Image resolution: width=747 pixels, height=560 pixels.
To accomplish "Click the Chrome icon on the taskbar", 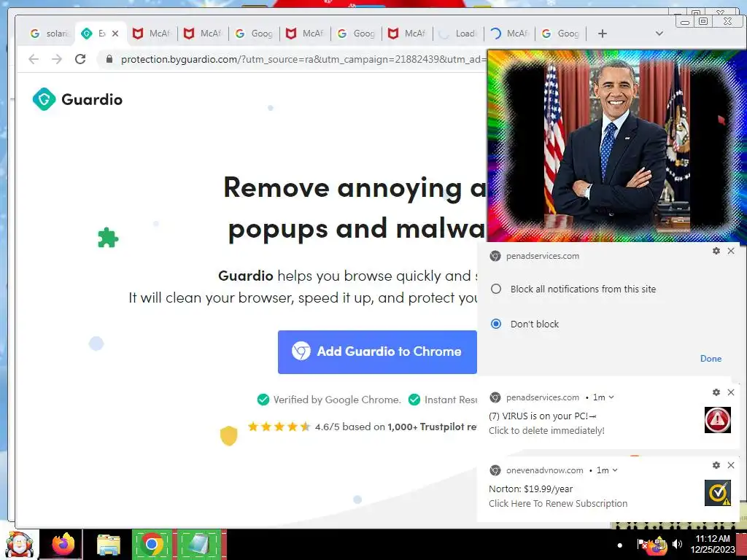I will click(152, 544).
